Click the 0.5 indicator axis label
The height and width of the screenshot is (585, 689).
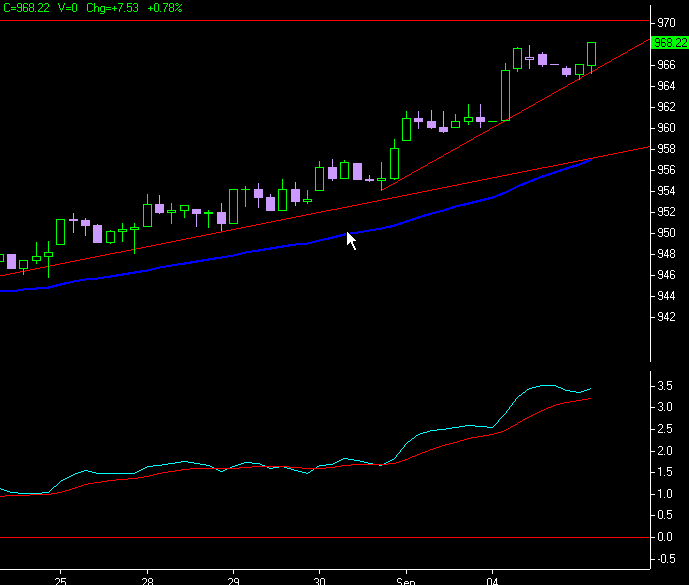pos(664,515)
